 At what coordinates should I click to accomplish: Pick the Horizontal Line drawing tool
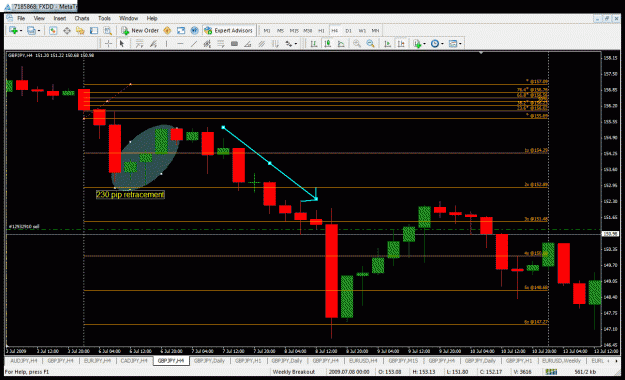(180, 43)
